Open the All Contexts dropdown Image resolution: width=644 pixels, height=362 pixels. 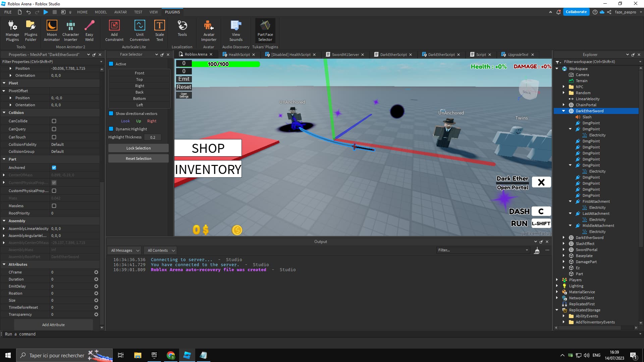(161, 250)
